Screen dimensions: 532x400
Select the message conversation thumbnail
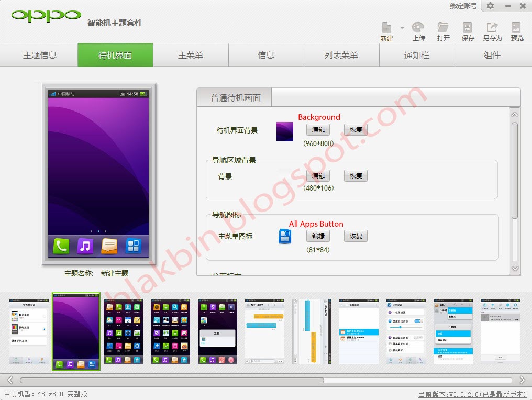coord(264,331)
